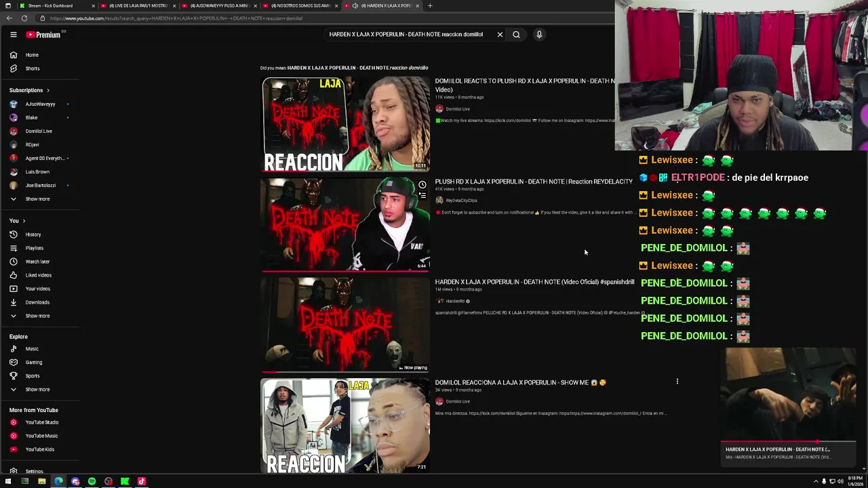Open YouTube Music link
This screenshot has height=488, width=868.
tap(41, 436)
